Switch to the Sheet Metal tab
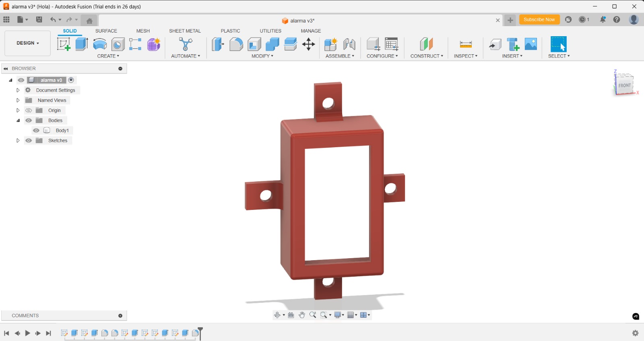The image size is (644, 341). coord(185,31)
